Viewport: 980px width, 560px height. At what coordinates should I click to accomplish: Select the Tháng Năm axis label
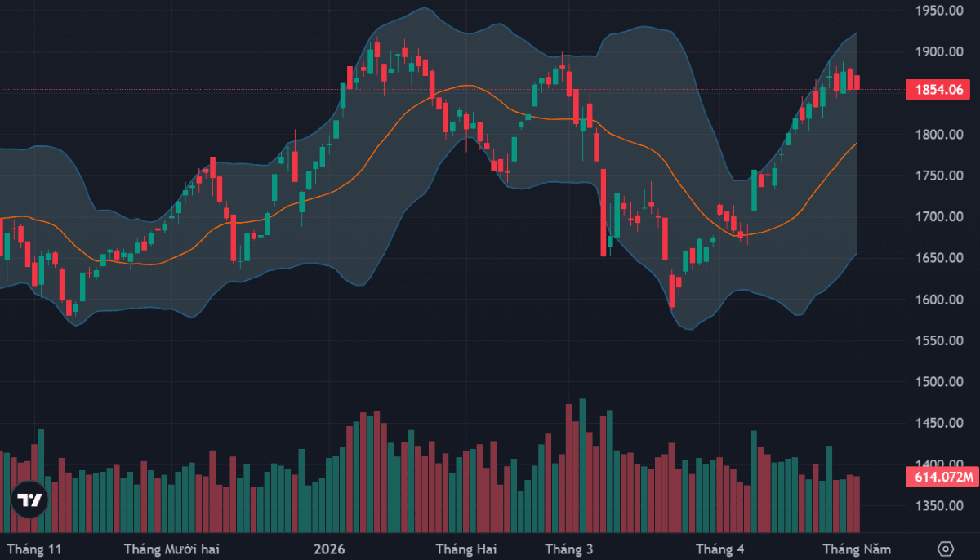point(857,549)
